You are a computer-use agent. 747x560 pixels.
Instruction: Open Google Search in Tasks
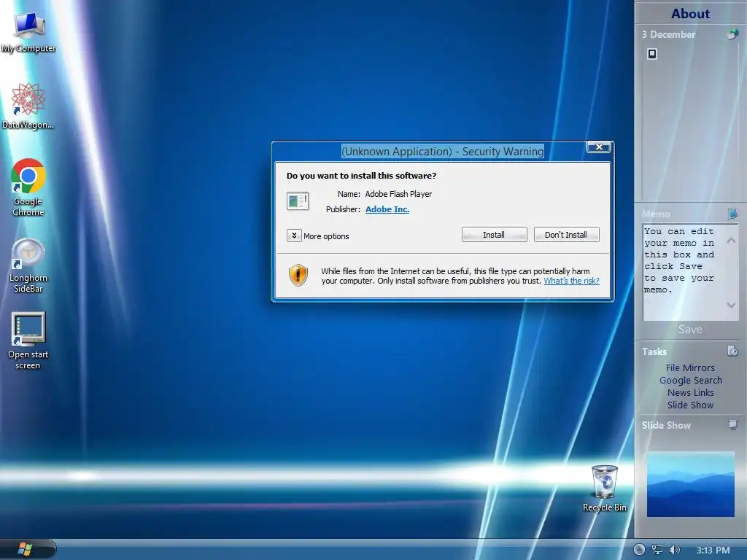(691, 380)
